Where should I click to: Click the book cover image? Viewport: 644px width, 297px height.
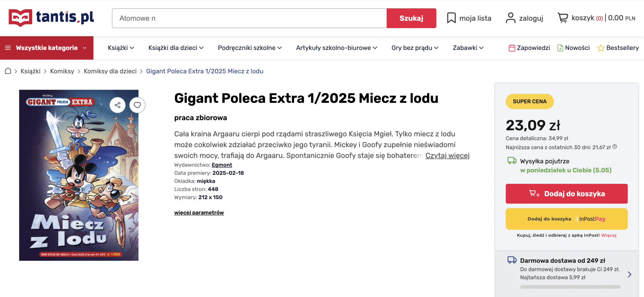tap(79, 175)
